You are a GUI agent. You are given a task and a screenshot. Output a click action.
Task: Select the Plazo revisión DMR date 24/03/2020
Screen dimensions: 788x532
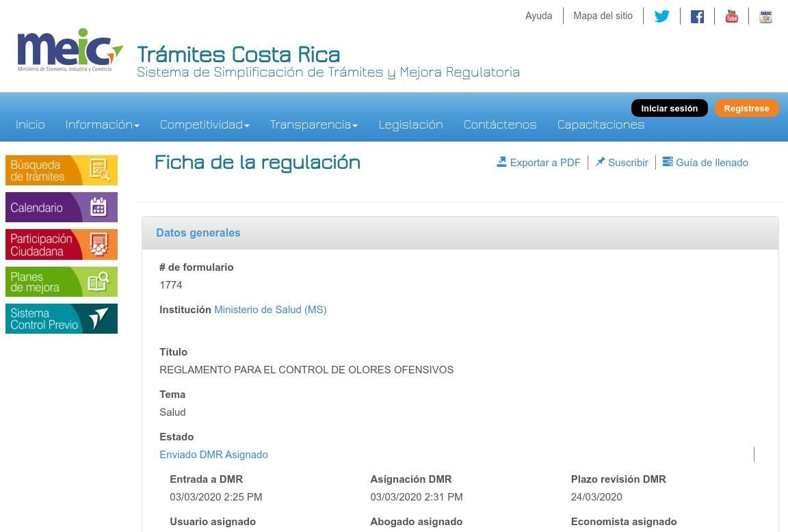[596, 497]
